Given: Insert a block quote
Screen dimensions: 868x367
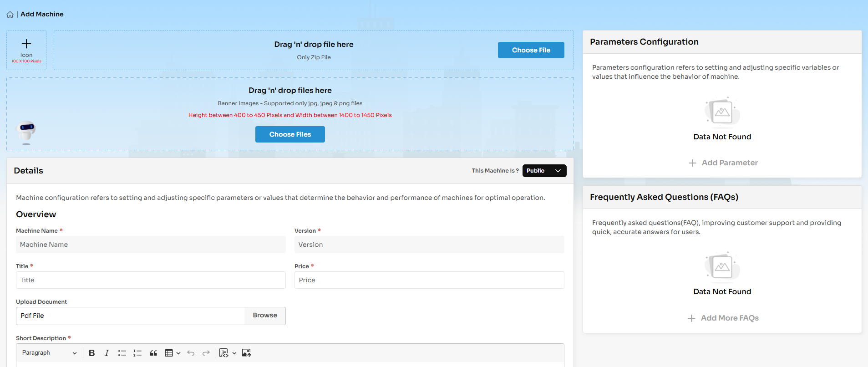Looking at the screenshot, I should click(x=153, y=353).
